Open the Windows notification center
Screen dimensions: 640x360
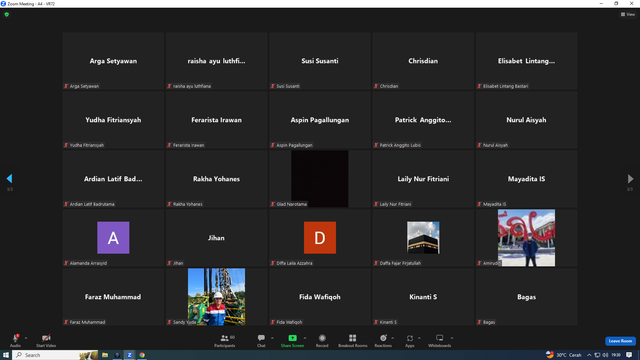(x=629, y=355)
